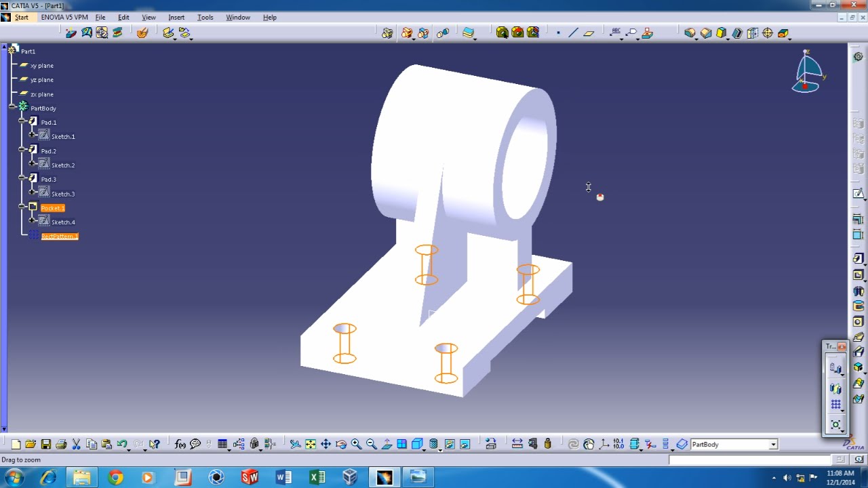Activate the Pan tool in view toolbar
868x488 pixels.
pyautogui.click(x=325, y=445)
